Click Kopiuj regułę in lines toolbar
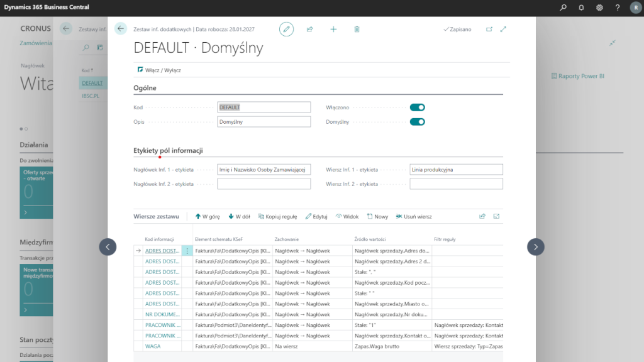 277,216
